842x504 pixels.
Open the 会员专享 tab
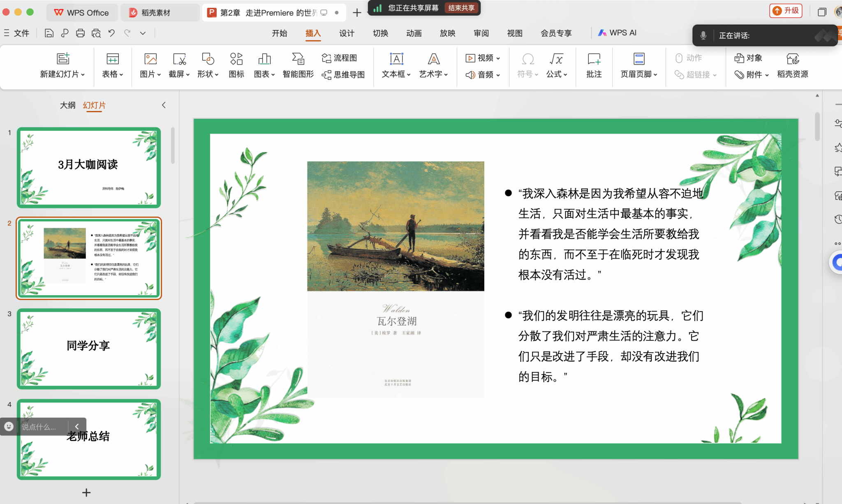pos(556,33)
